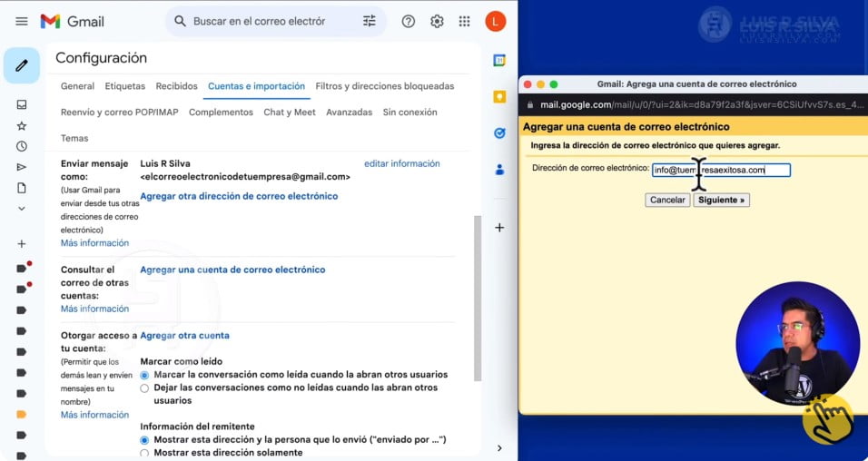Image resolution: width=868 pixels, height=461 pixels.
Task: Open Drafts document icon
Action: tap(22, 188)
